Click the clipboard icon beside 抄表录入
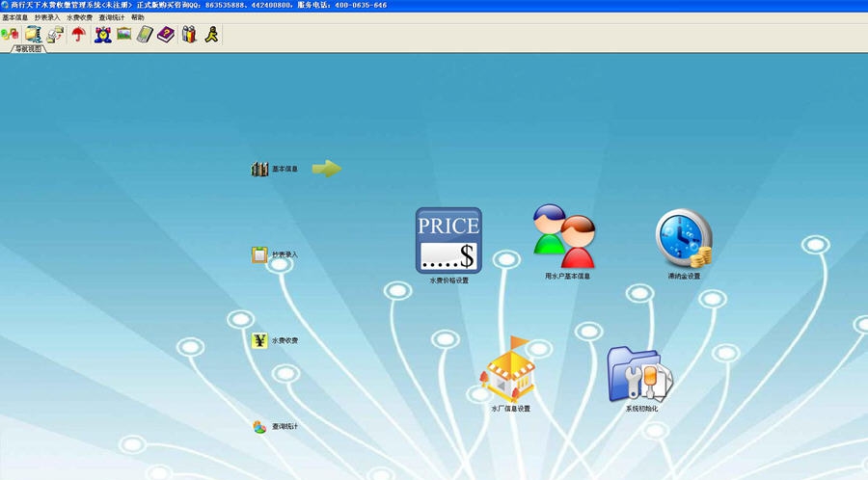 [259, 254]
